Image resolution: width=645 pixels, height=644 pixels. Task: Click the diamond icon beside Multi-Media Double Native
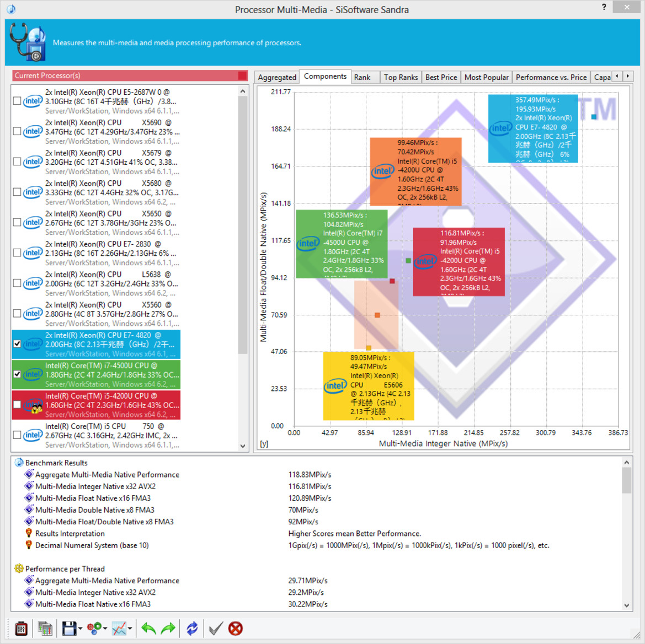[29, 510]
